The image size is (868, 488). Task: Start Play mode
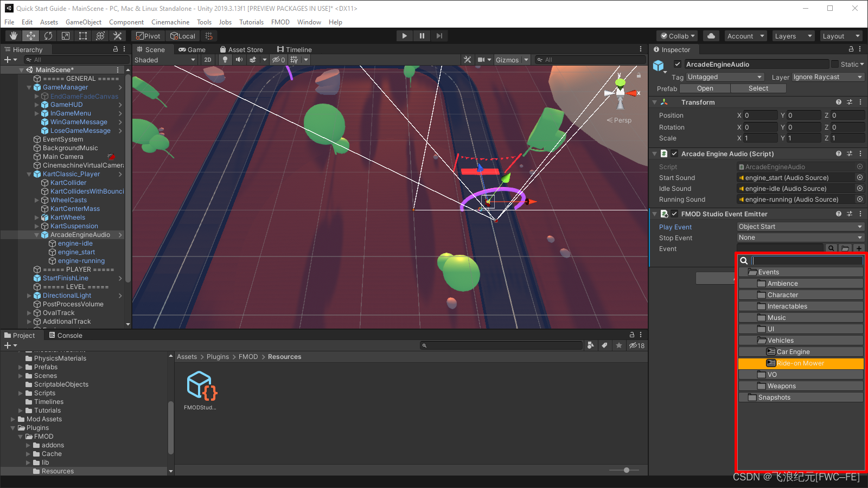(x=404, y=36)
